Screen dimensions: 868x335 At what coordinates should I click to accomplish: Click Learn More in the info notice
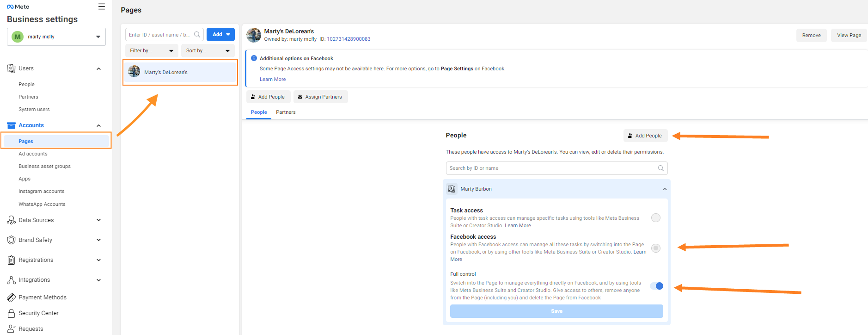coord(273,79)
